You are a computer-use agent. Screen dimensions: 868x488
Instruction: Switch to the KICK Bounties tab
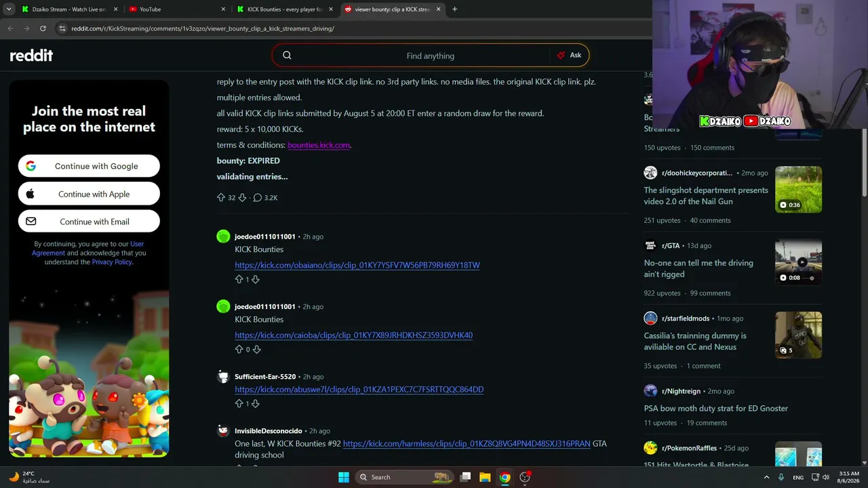[285, 9]
